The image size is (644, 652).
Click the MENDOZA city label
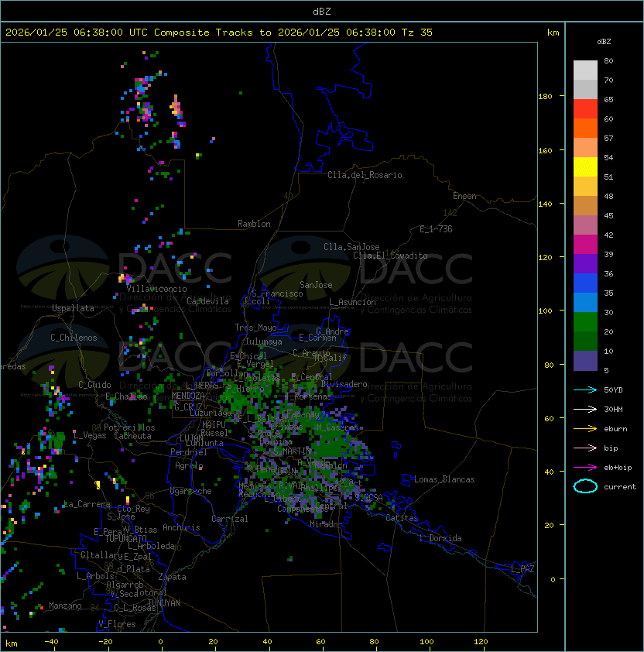188,396
